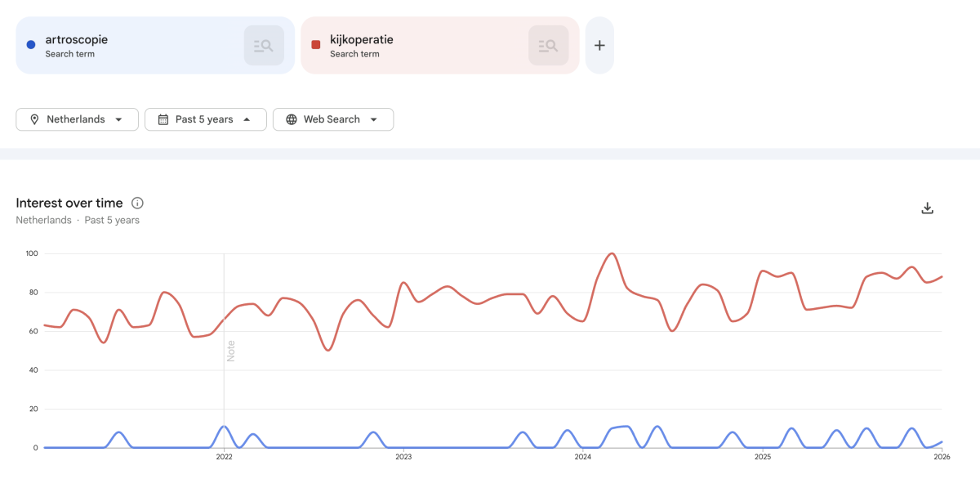Open the Web Search type dropdown arrow
The image size is (980, 488).
click(374, 119)
